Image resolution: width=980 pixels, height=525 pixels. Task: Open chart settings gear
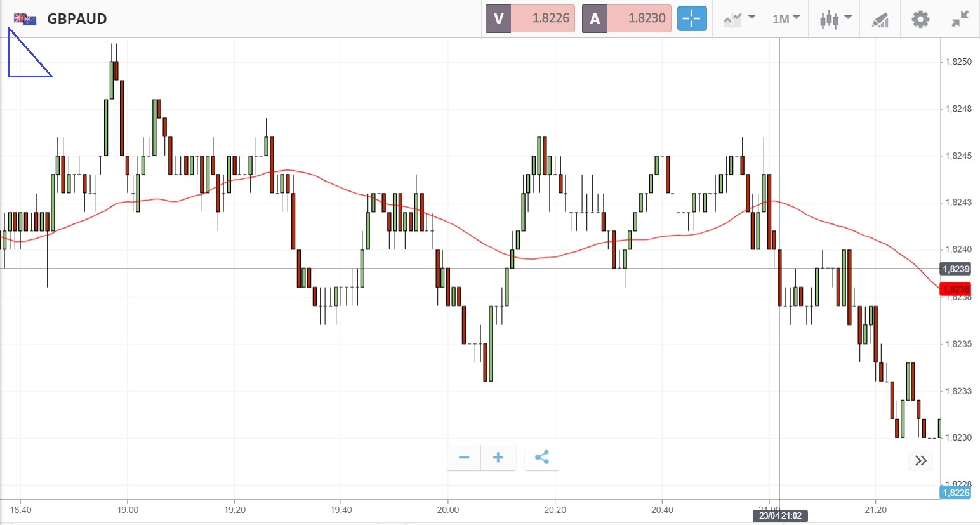tap(920, 18)
